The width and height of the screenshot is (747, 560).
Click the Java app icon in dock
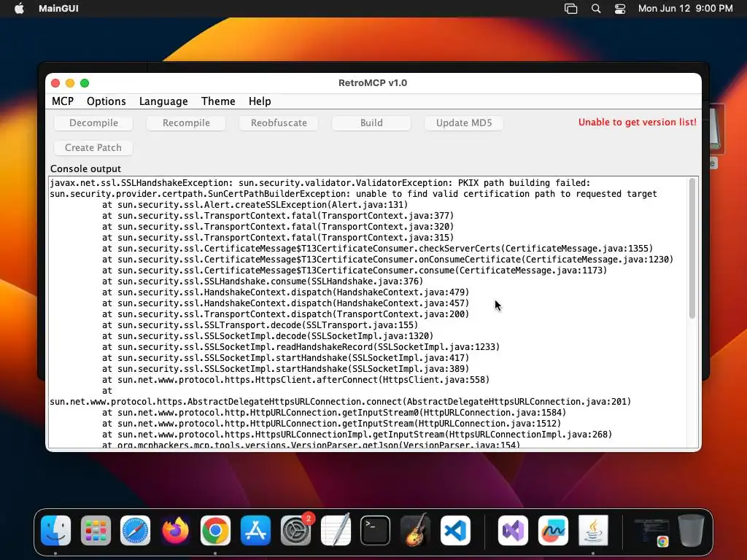(593, 530)
